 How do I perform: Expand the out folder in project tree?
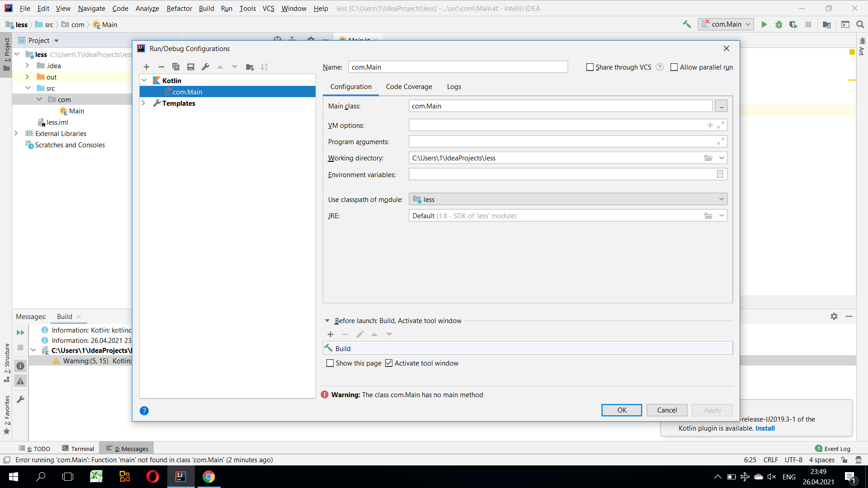[x=28, y=77]
